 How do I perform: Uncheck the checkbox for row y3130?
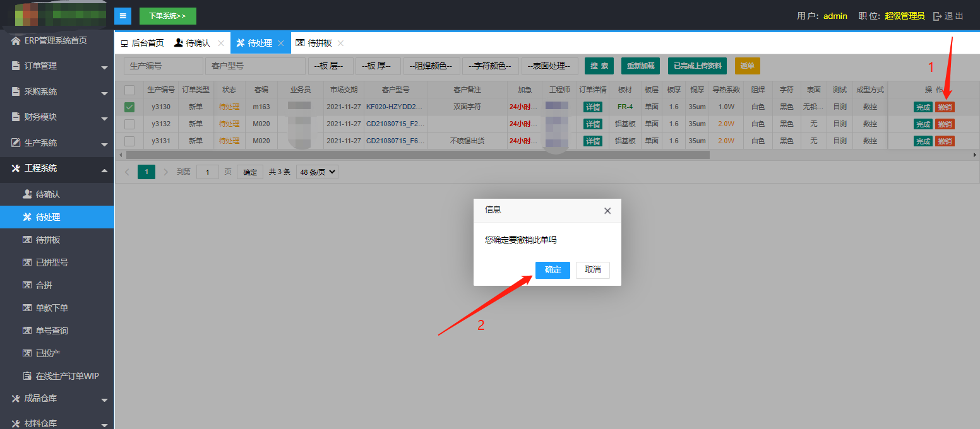tap(129, 107)
